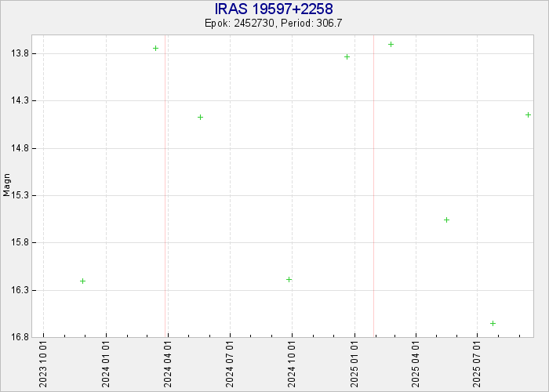Click the chart title IRAS 19597+2258
Viewport: 549px width, 392px height.
click(x=274, y=9)
